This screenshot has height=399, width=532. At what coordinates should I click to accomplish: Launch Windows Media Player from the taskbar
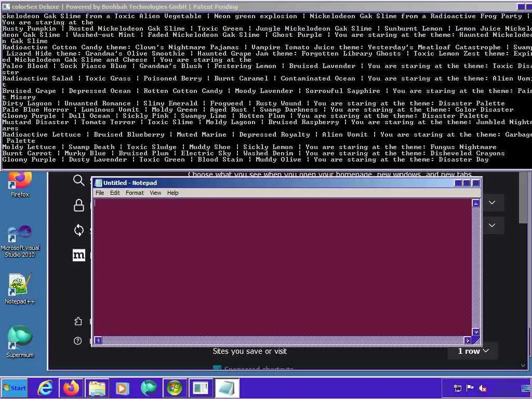123,388
